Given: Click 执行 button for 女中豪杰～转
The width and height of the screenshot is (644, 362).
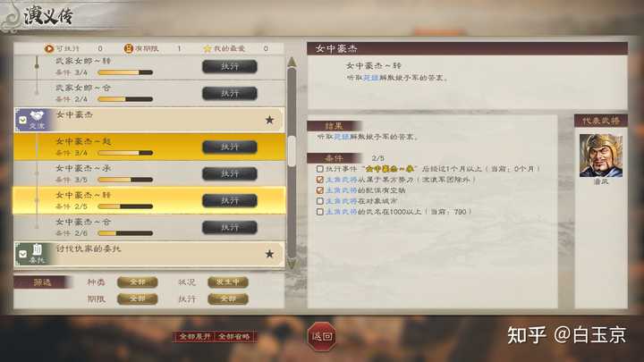Looking at the screenshot, I should click(x=230, y=201).
